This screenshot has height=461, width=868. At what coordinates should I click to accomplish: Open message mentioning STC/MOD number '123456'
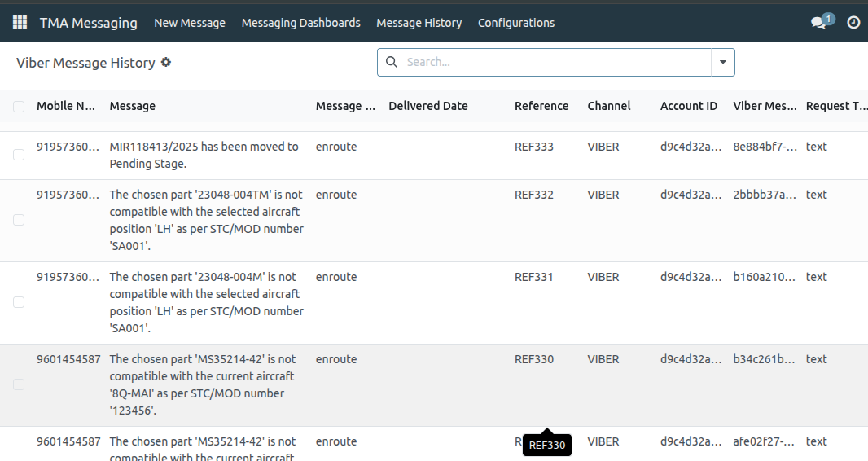203,384
